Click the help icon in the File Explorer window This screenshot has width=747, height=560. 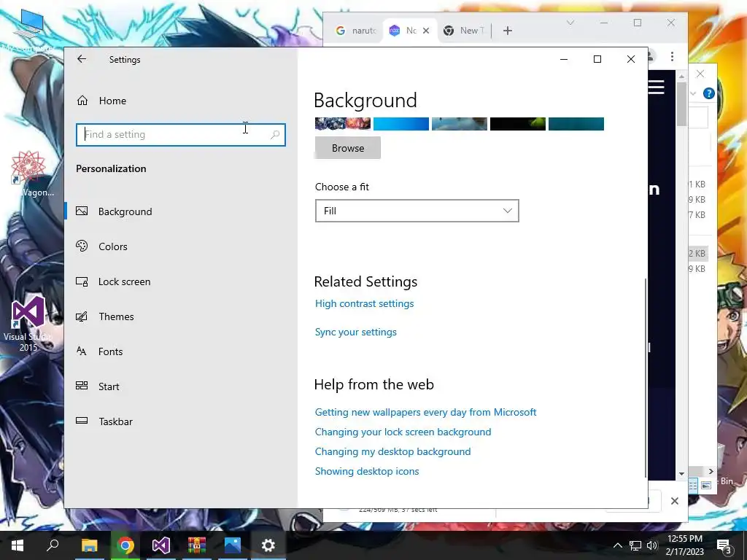[708, 93]
